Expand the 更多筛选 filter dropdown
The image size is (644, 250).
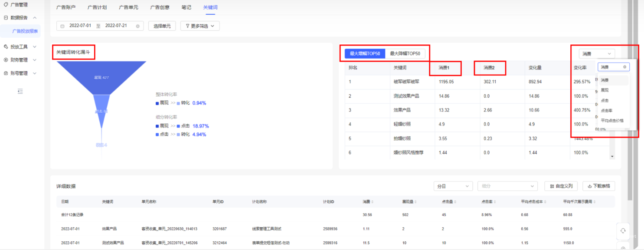click(200, 26)
